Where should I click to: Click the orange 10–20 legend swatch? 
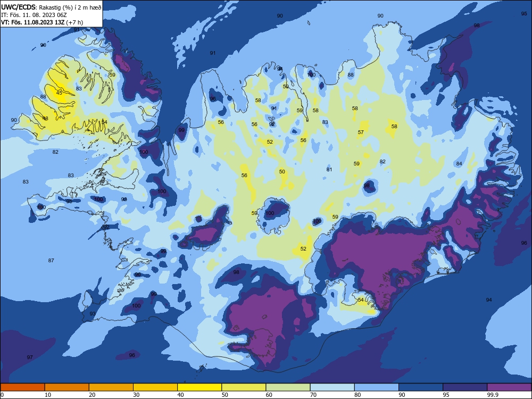67,387
